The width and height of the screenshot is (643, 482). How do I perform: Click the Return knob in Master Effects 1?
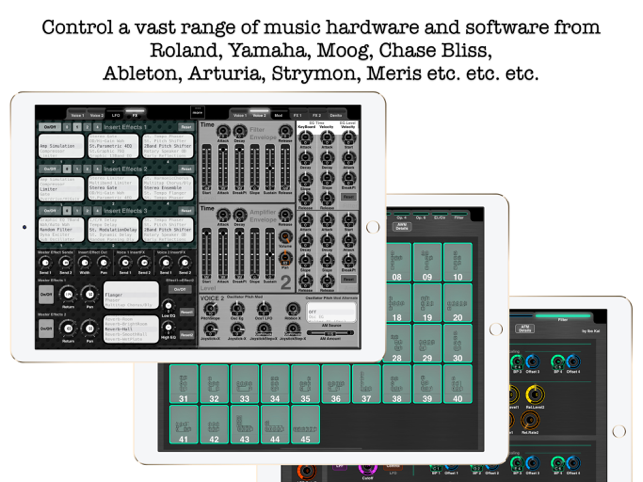click(68, 295)
